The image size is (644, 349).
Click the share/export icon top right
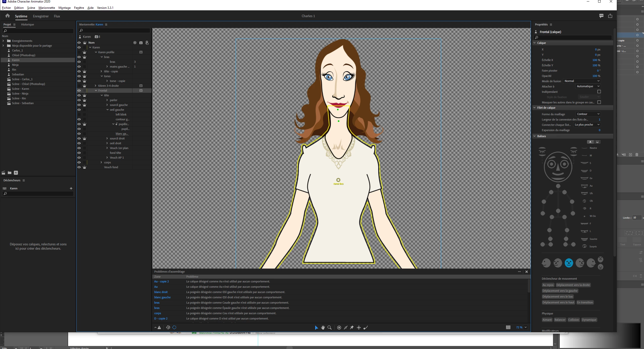[x=610, y=16]
